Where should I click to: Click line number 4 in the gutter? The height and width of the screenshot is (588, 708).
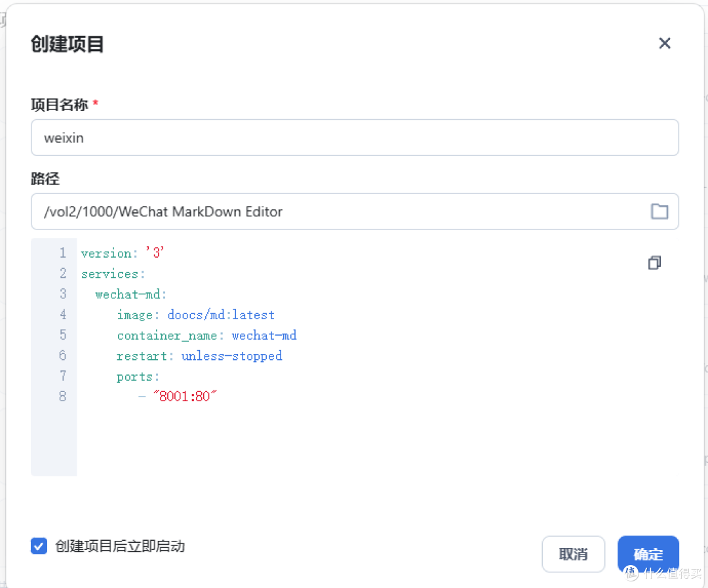pyautogui.click(x=63, y=315)
